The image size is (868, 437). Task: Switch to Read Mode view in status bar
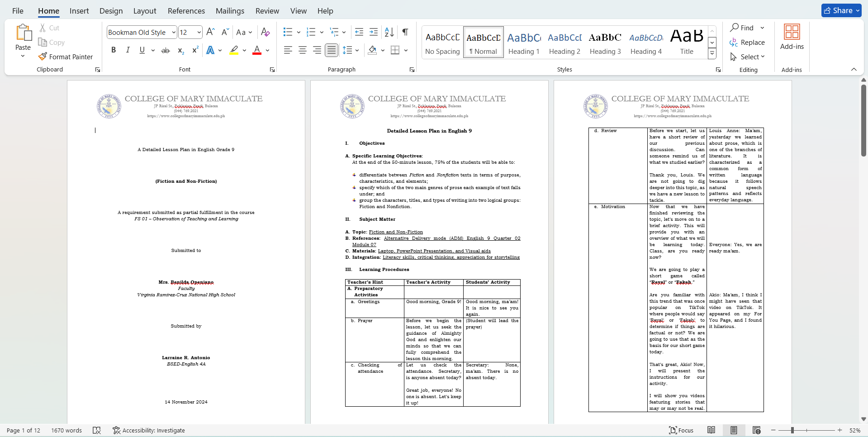[x=711, y=430]
